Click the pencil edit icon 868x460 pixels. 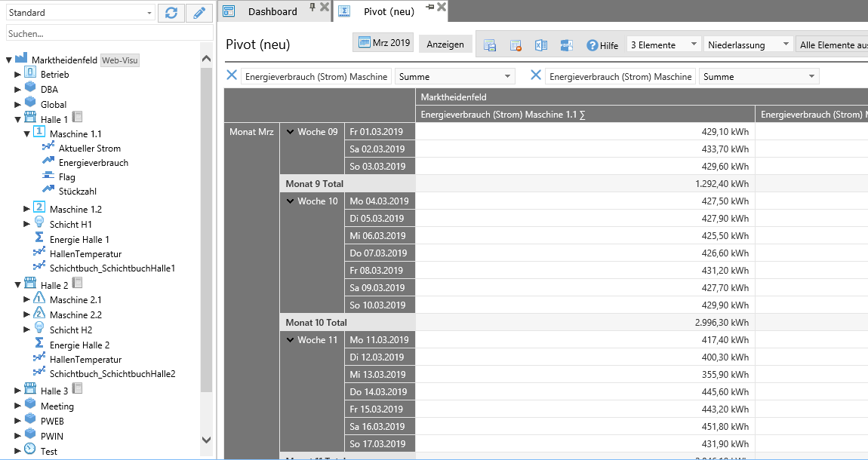tap(199, 13)
